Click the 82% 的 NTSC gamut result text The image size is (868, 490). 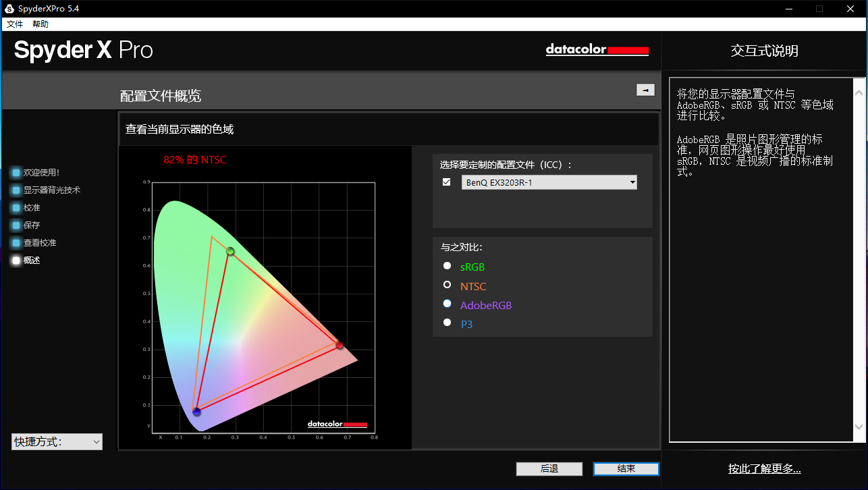click(x=195, y=160)
